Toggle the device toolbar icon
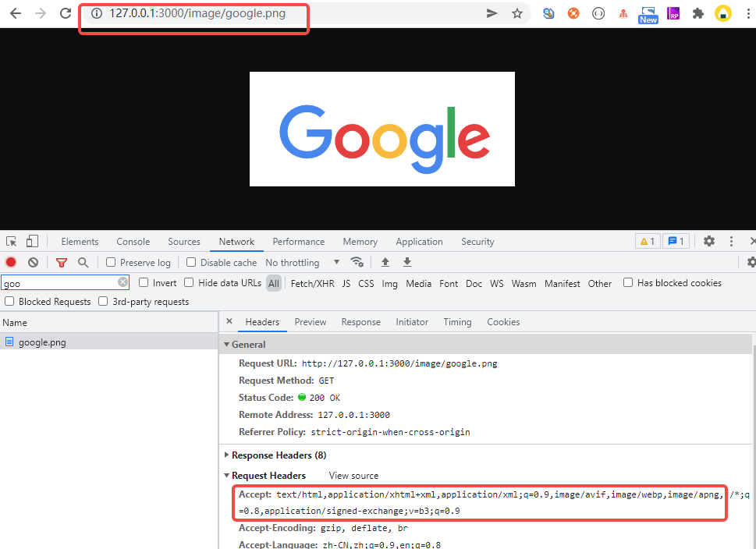The image size is (756, 549). 32,241
